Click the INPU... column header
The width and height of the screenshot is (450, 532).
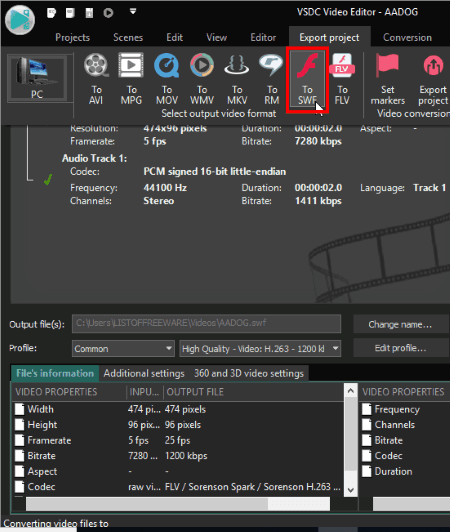click(x=145, y=392)
